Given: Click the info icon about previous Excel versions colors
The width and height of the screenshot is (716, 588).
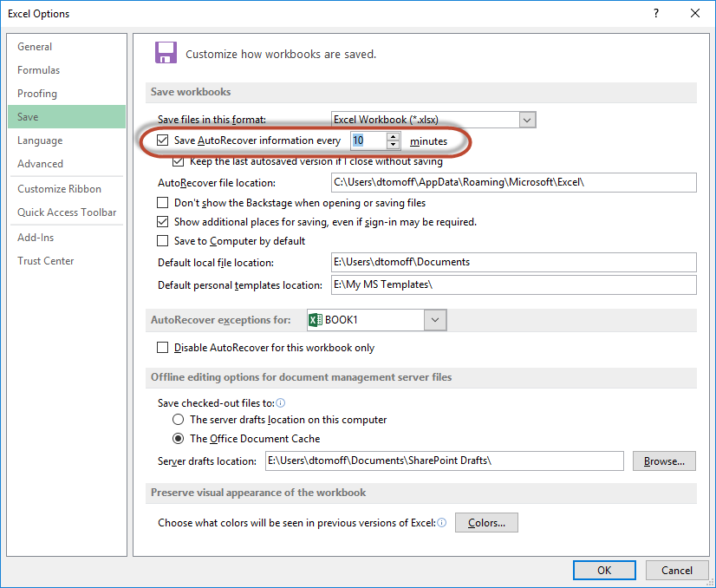Looking at the screenshot, I should point(442,522).
